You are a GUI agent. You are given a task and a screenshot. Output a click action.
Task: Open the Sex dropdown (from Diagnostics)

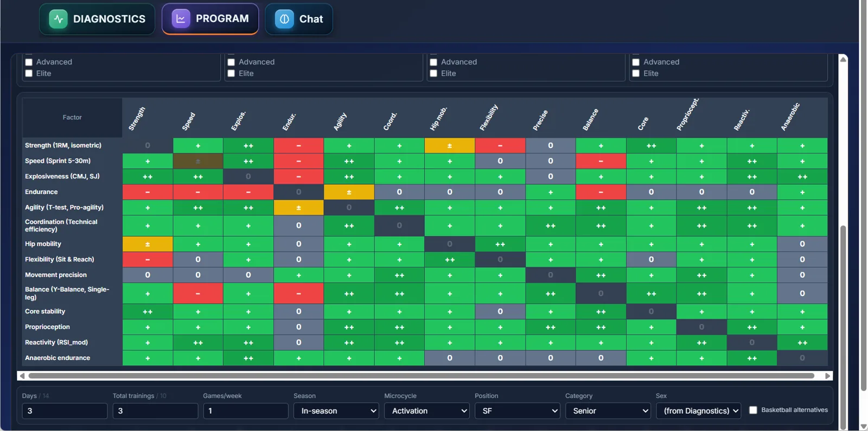point(699,411)
